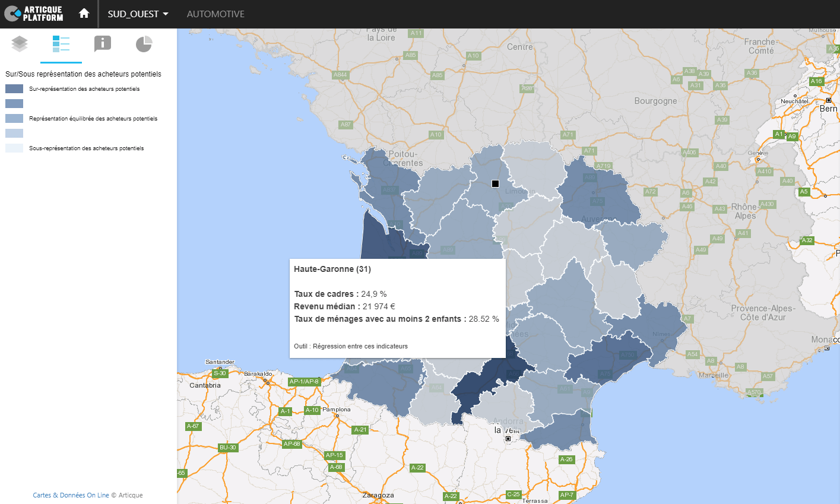Click the 'Haute-Garonne (31)' tooltip title
Image resolution: width=840 pixels, height=504 pixels.
[332, 269]
